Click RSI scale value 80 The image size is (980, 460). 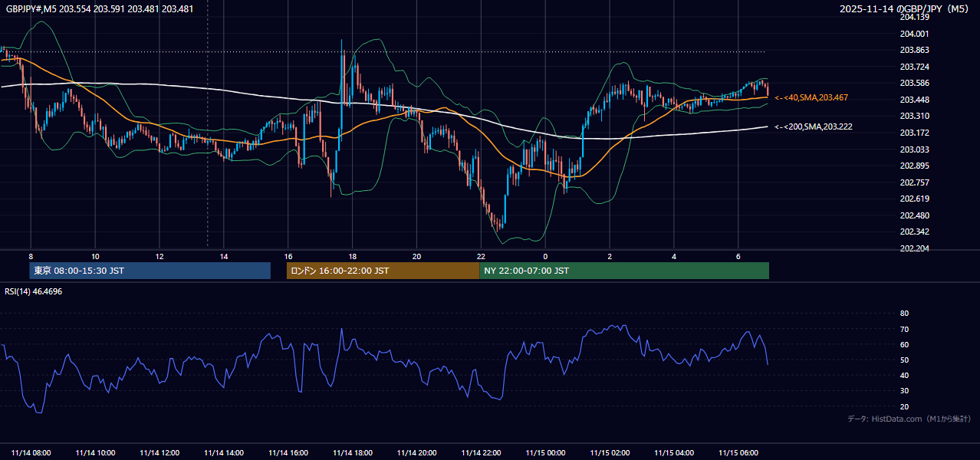[904, 314]
